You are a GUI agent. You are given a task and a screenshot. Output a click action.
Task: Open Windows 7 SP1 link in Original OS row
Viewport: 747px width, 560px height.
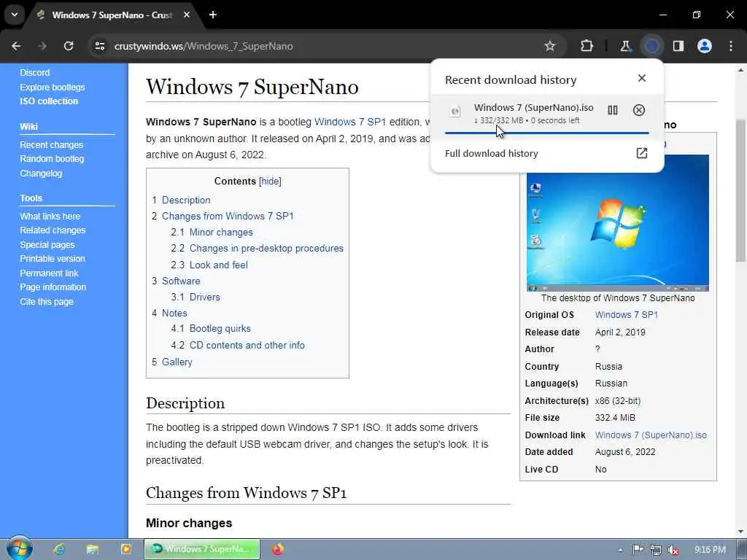627,315
